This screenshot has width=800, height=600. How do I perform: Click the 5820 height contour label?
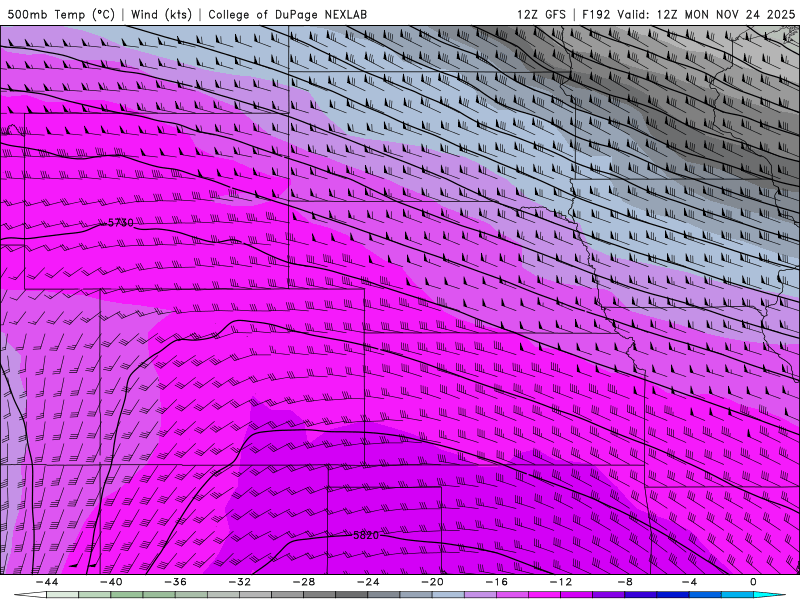point(366,535)
